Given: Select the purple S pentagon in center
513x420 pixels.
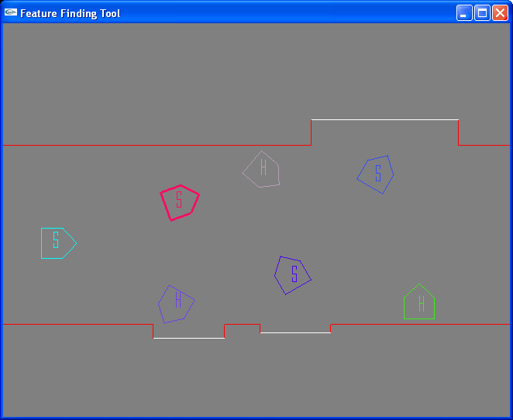Looking at the screenshot, I should [x=293, y=275].
